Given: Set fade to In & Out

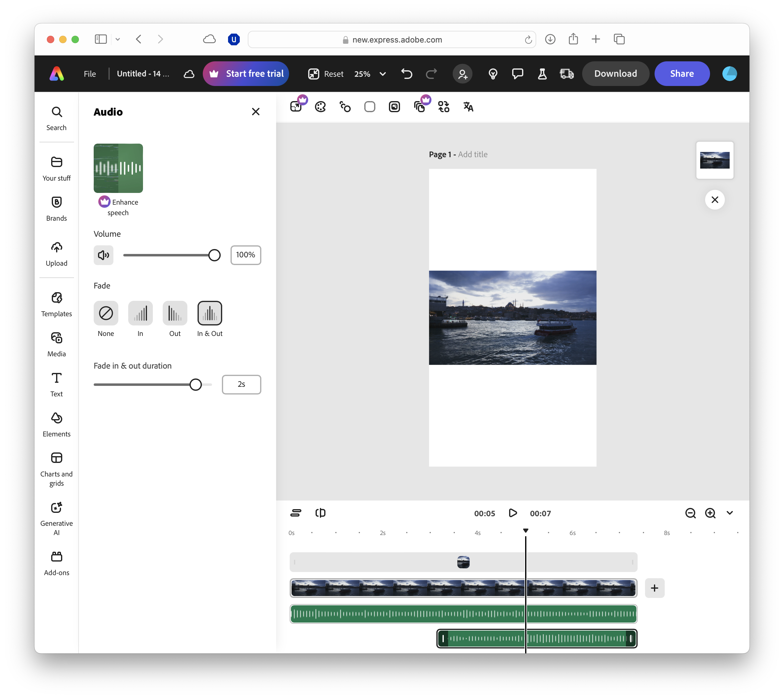Looking at the screenshot, I should coord(210,313).
